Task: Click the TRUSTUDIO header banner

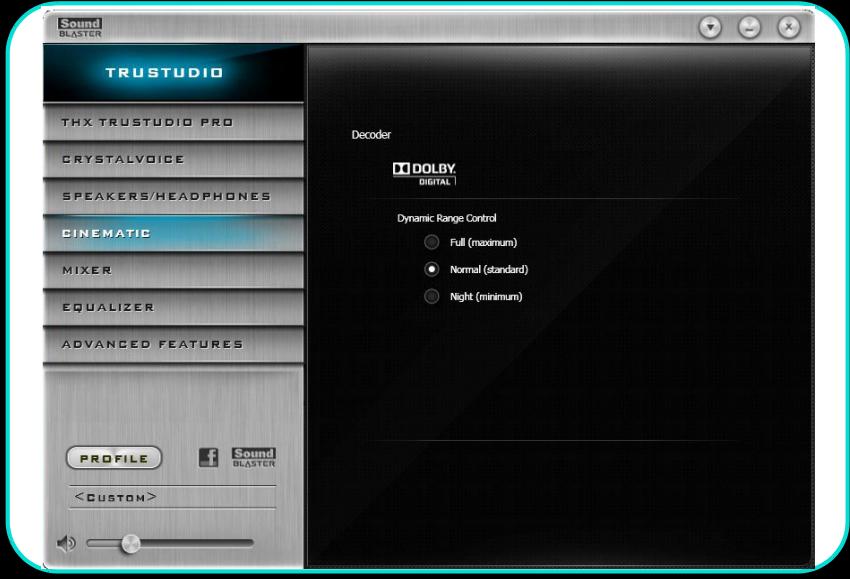Action: (173, 73)
